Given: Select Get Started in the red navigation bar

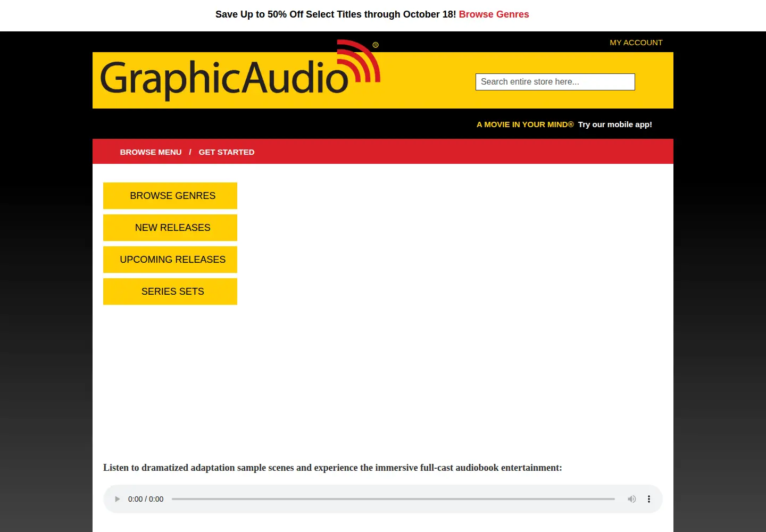Looking at the screenshot, I should click(227, 152).
